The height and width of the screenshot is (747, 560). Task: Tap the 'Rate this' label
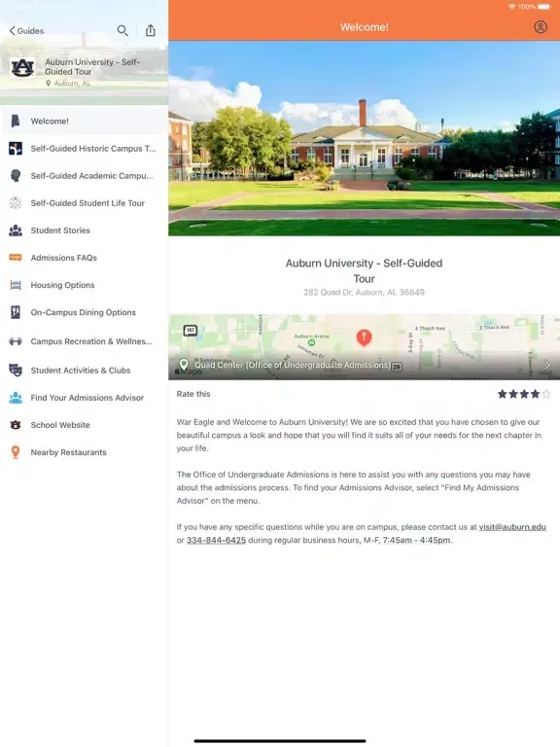point(193,394)
